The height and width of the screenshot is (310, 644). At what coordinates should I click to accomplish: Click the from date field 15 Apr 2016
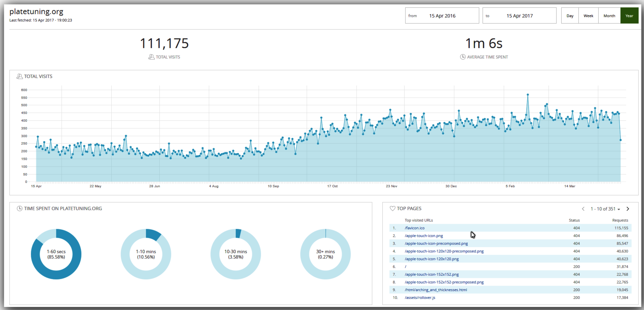(442, 15)
